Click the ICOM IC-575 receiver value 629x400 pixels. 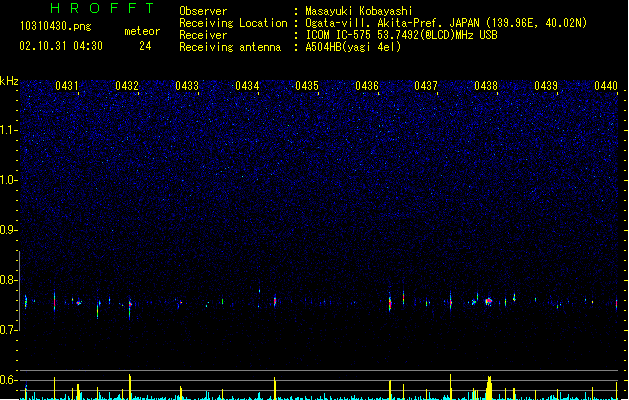[402, 35]
